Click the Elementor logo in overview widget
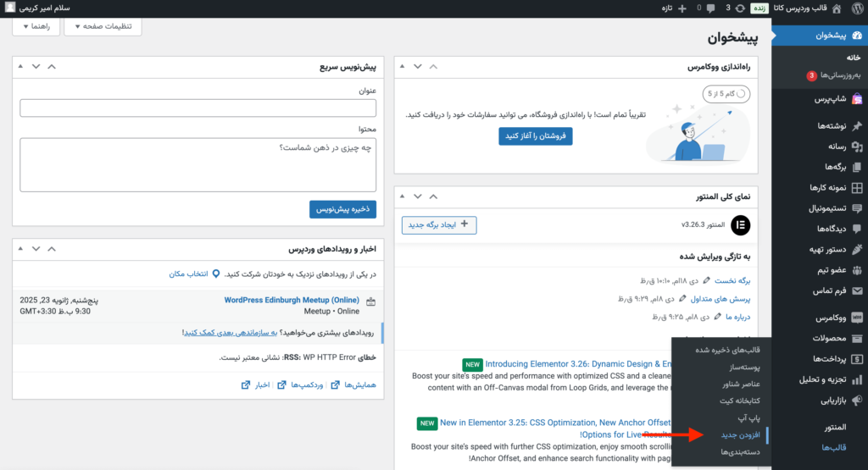 pyautogui.click(x=740, y=225)
